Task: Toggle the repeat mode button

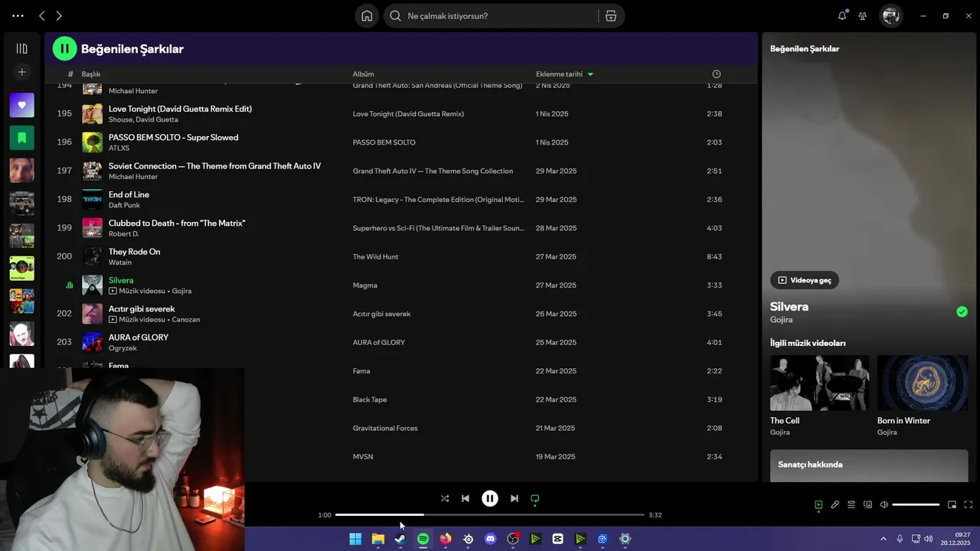Action: pyautogui.click(x=535, y=498)
